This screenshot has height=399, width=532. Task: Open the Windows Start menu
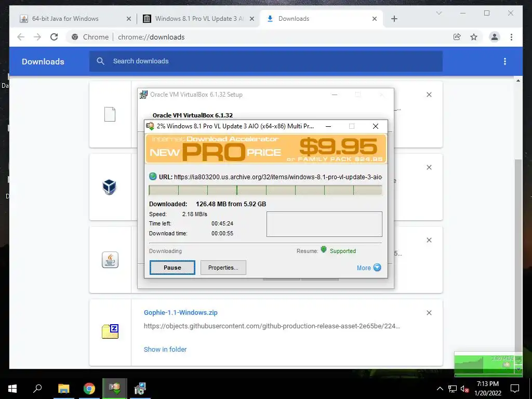pyautogui.click(x=12, y=389)
